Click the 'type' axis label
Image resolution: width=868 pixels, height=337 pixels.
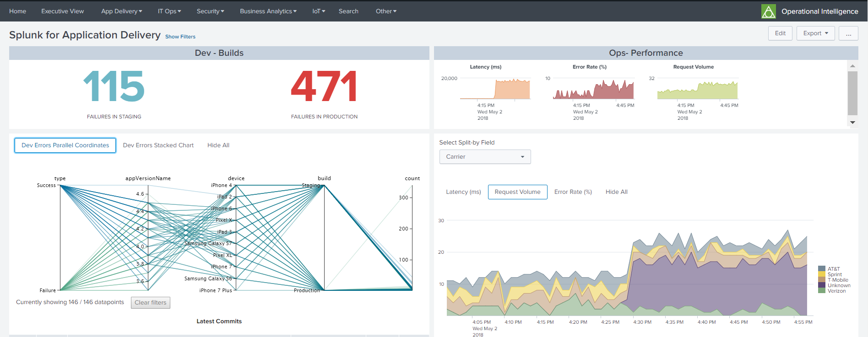(60, 178)
